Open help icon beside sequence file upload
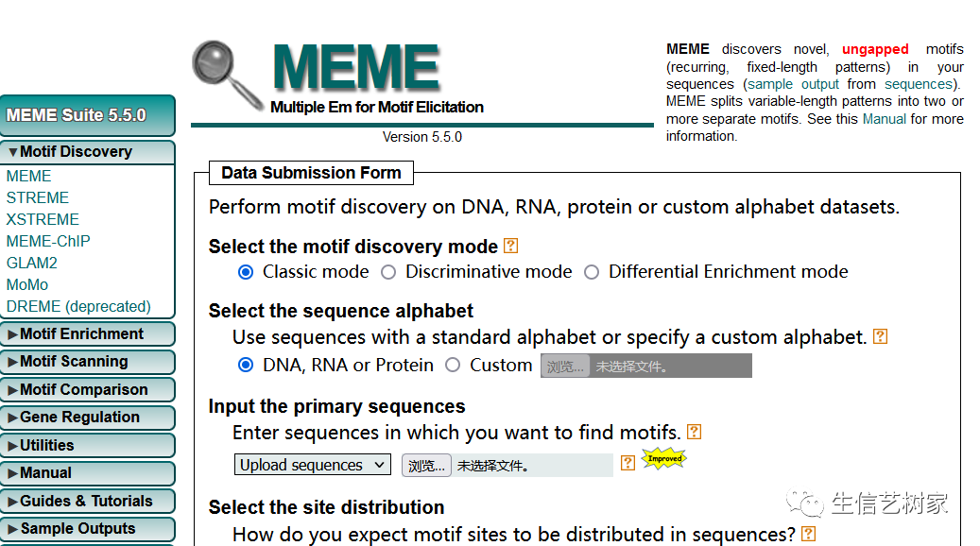 [628, 463]
